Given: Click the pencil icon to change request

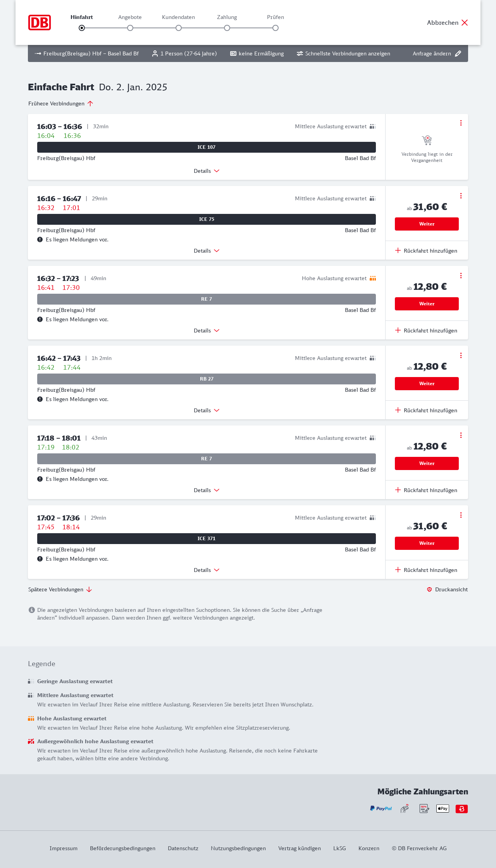Looking at the screenshot, I should click(458, 53).
